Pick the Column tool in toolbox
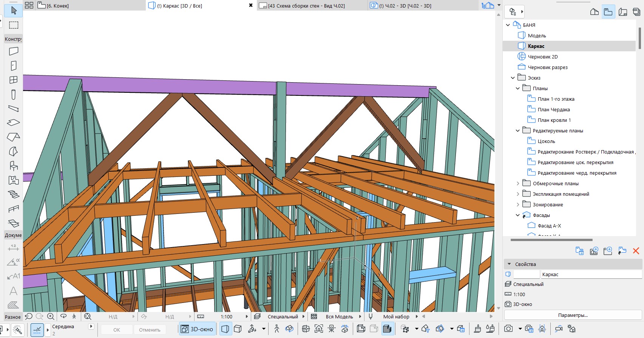The height and width of the screenshot is (338, 644). pyautogui.click(x=14, y=94)
